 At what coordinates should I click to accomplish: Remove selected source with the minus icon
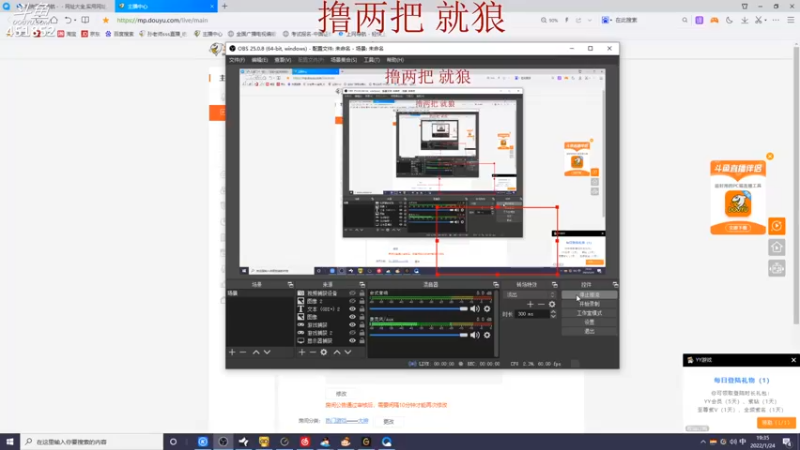[313, 352]
